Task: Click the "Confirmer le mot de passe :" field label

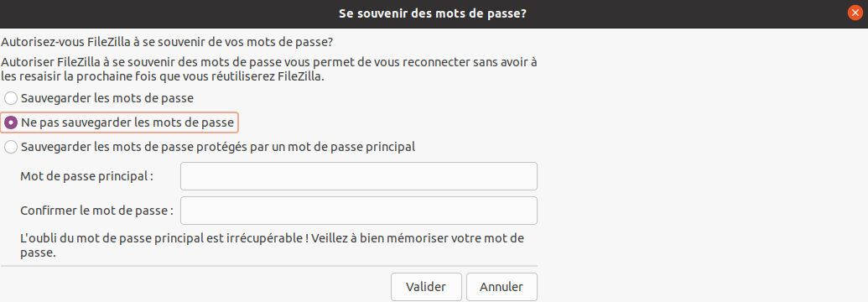Action: pyautogui.click(x=97, y=211)
